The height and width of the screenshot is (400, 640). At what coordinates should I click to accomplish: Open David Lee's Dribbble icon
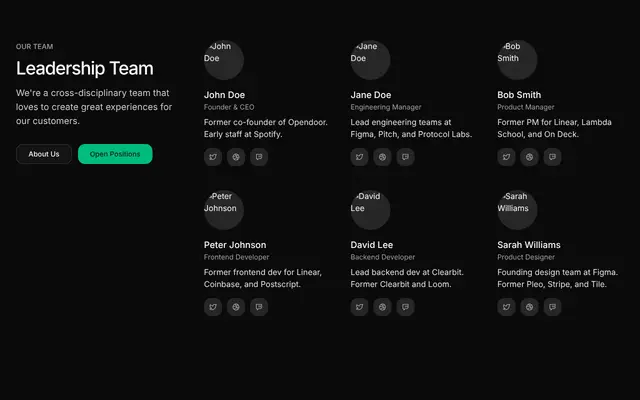tap(382, 307)
